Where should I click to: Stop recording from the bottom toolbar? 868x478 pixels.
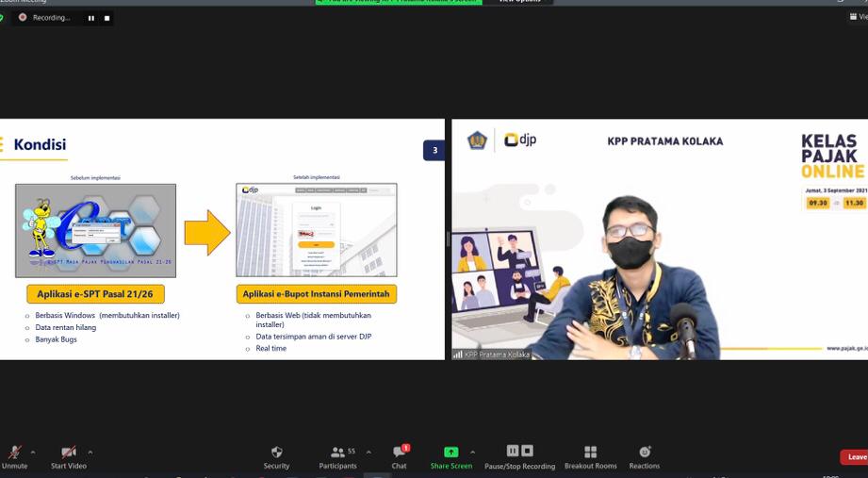click(x=528, y=452)
